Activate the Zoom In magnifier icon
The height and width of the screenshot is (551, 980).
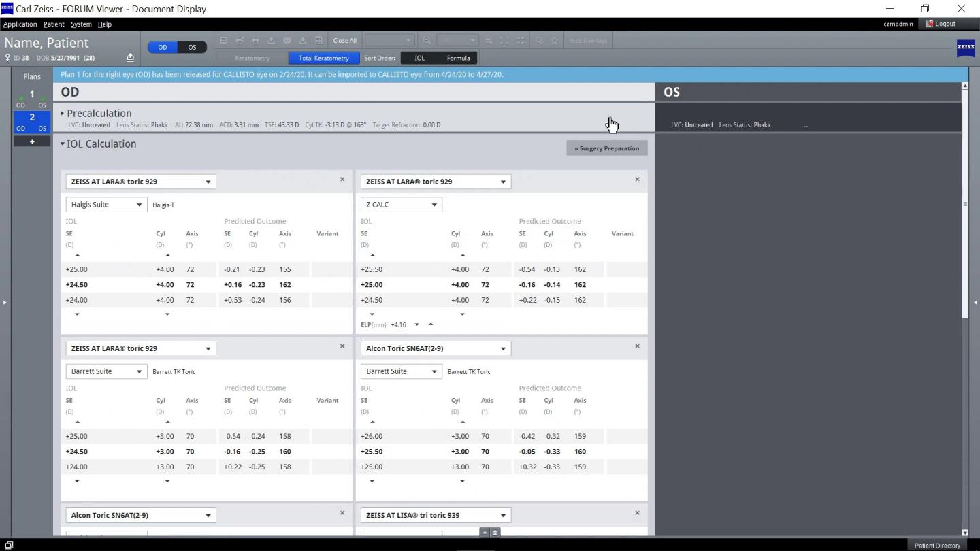[488, 40]
